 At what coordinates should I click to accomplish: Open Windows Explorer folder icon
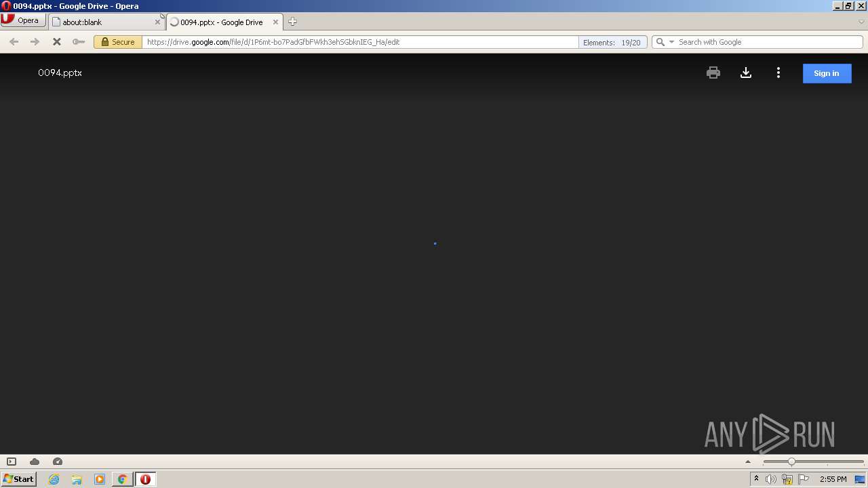[77, 479]
